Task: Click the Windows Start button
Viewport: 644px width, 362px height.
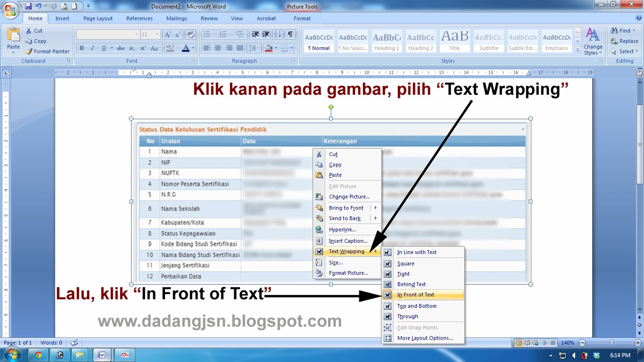Action: (13, 354)
